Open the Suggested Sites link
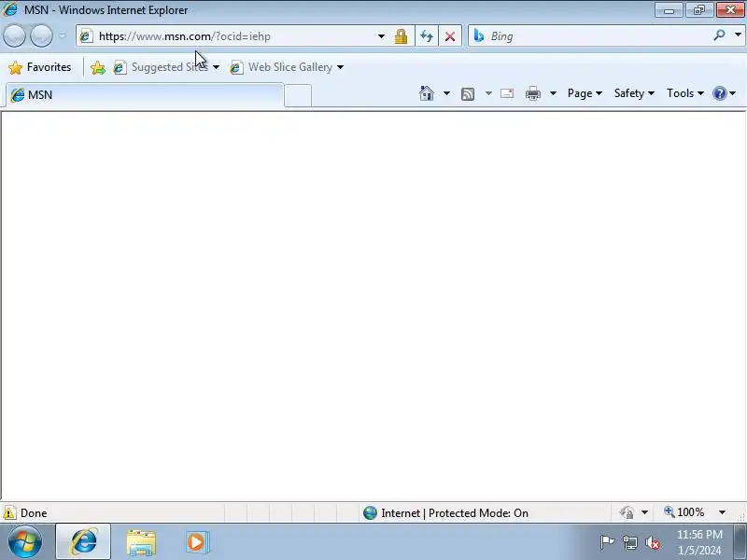The image size is (747, 560). pos(161,67)
